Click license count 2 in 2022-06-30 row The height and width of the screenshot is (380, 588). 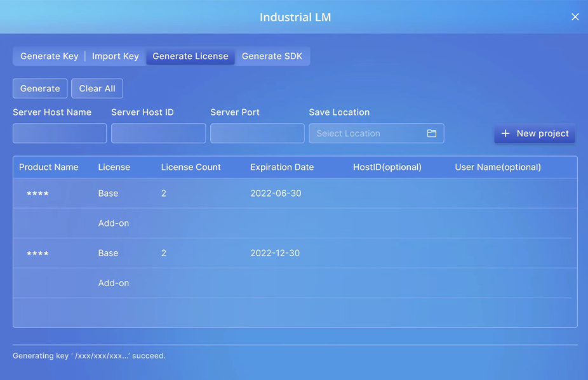pyautogui.click(x=163, y=193)
